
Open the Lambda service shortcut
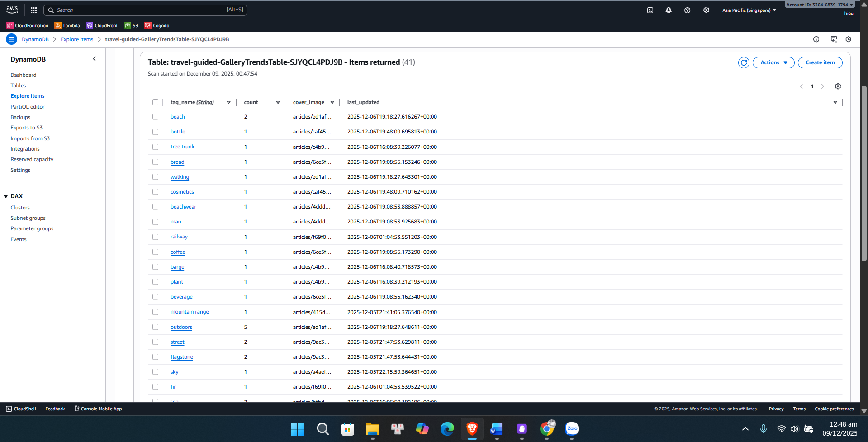click(x=67, y=26)
